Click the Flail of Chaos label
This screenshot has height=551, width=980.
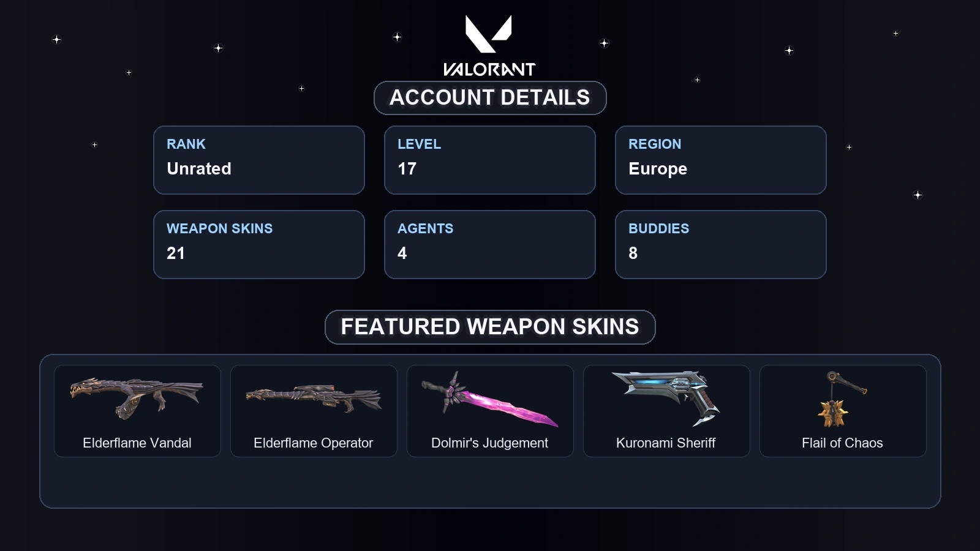[842, 443]
